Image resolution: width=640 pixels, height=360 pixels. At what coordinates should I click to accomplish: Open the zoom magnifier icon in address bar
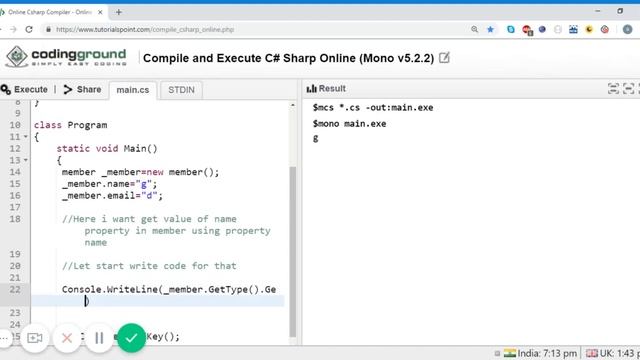click(474, 29)
